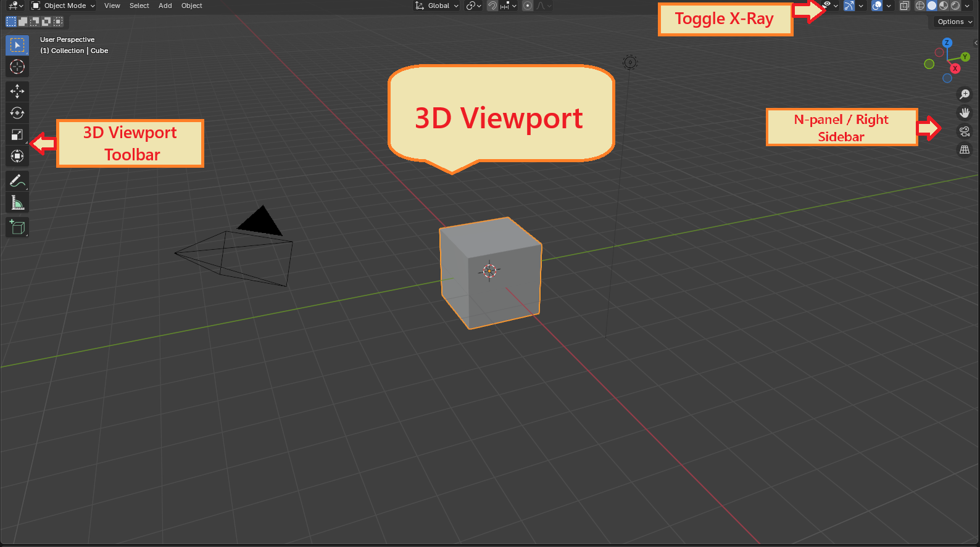The height and width of the screenshot is (547, 980).
Task: Click the 'User Perspective' text
Action: pos(67,39)
